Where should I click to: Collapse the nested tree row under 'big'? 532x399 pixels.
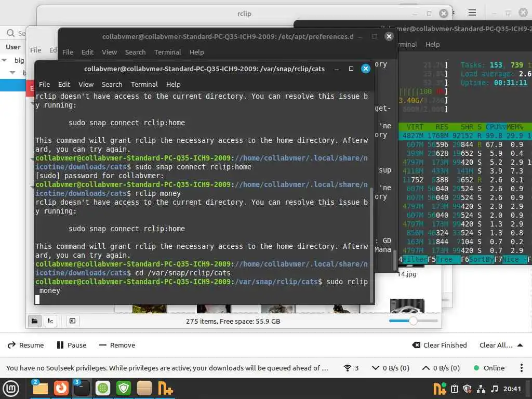coord(12,72)
